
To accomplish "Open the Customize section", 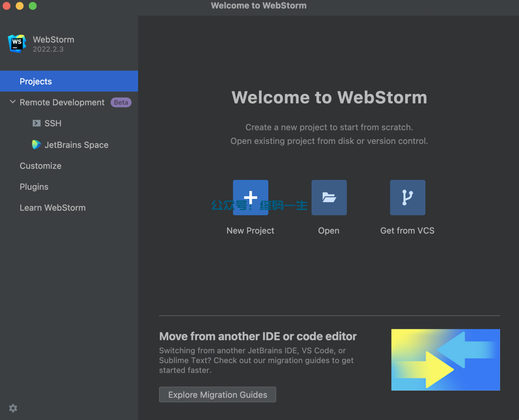I will [x=40, y=166].
